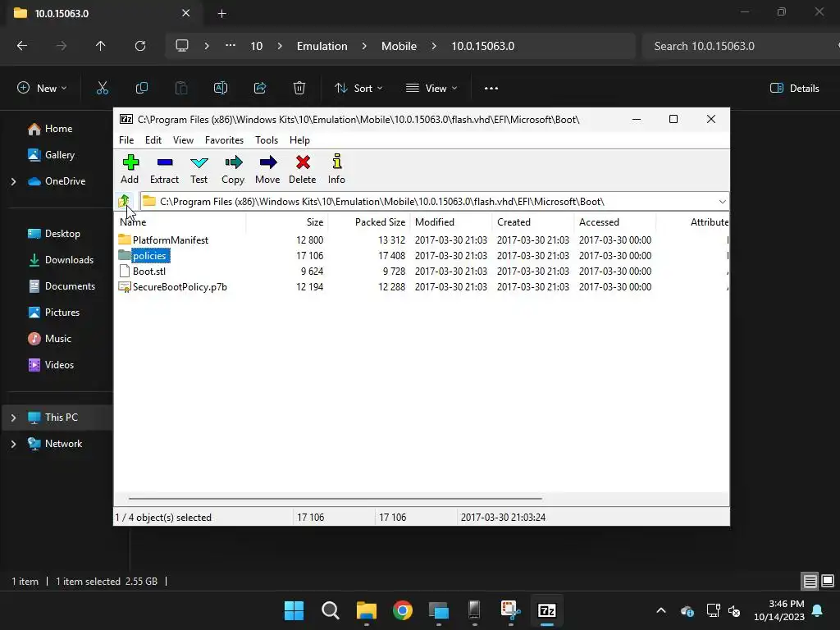The width and height of the screenshot is (840, 630).
Task: Click the Rename icon in Explorer
Action: pos(221,88)
